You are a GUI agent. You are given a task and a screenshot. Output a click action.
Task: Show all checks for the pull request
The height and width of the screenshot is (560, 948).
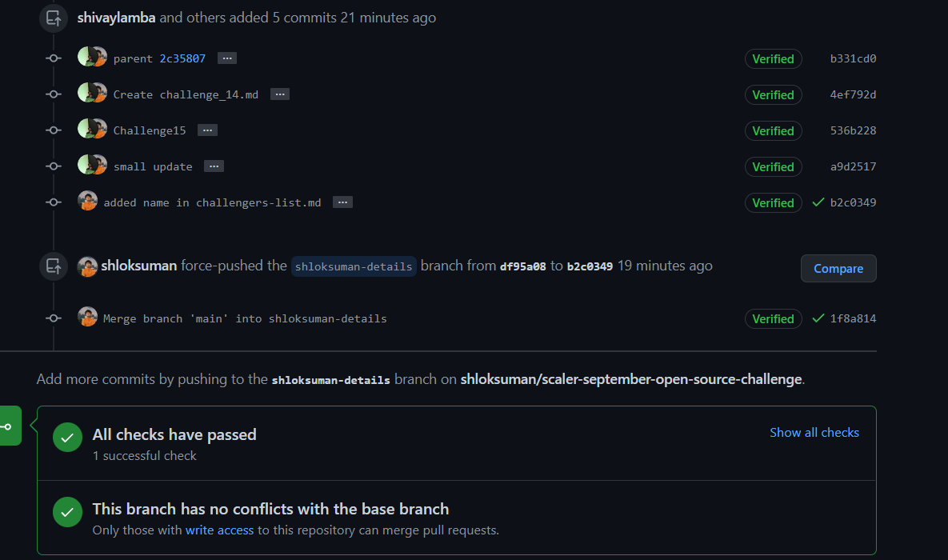[814, 432]
